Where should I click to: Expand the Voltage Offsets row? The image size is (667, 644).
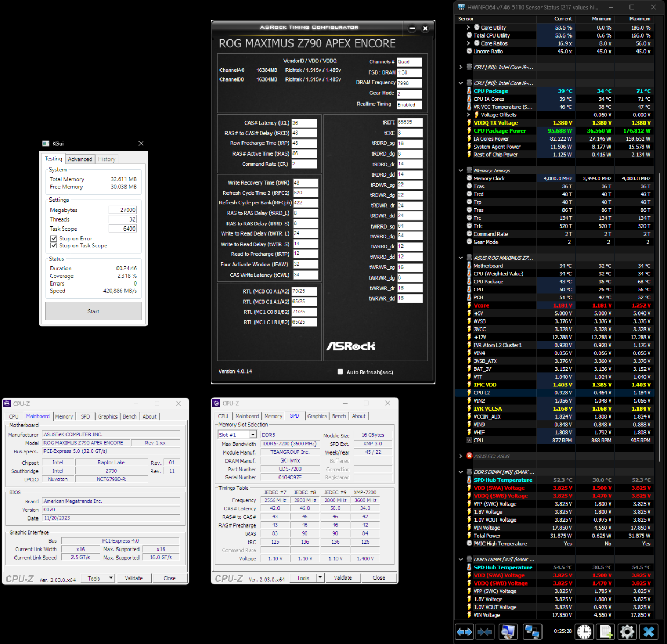tap(468, 115)
